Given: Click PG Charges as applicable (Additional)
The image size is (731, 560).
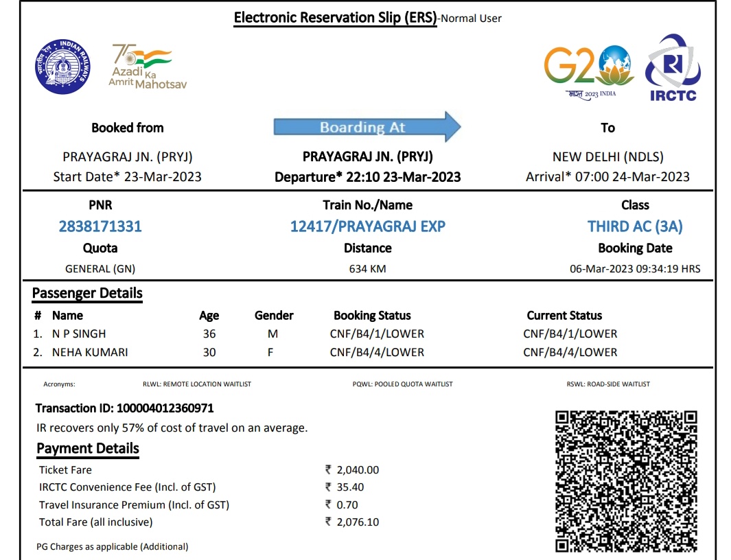Looking at the screenshot, I should (113, 546).
